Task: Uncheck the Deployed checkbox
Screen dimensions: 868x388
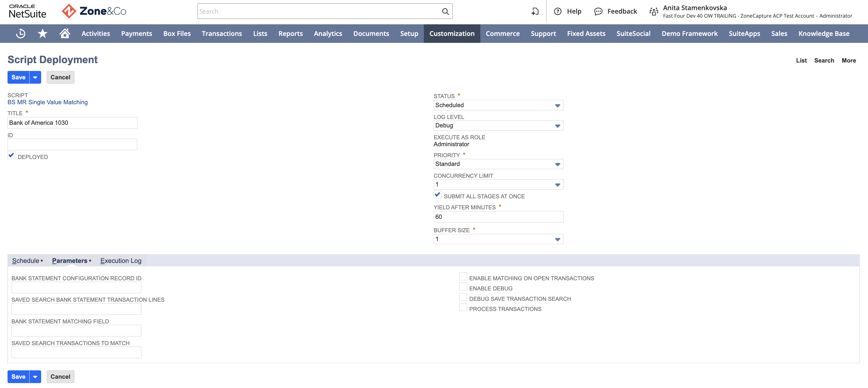Action: pyautogui.click(x=12, y=155)
